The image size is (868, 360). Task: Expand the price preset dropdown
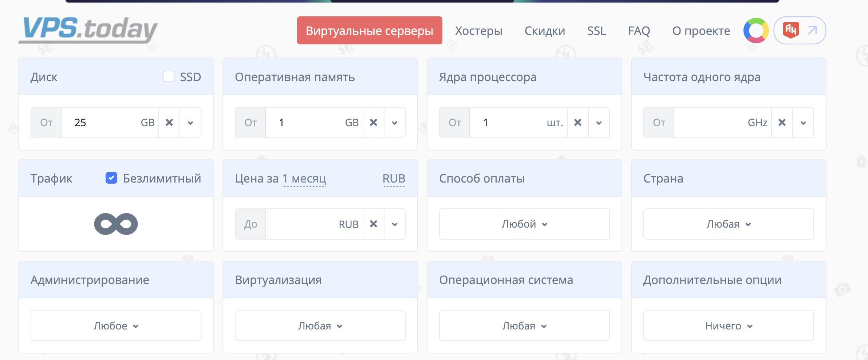click(x=395, y=224)
